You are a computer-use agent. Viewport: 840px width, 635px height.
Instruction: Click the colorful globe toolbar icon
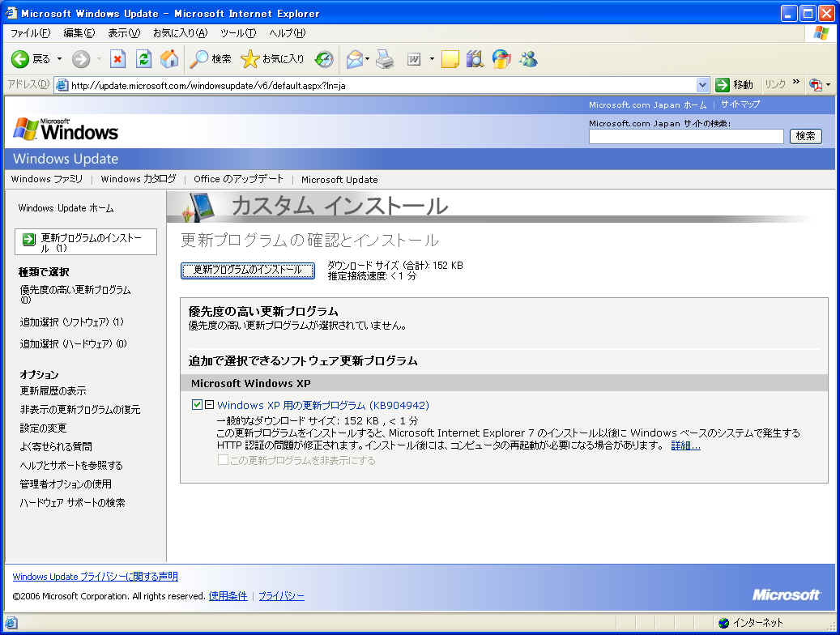click(x=501, y=59)
